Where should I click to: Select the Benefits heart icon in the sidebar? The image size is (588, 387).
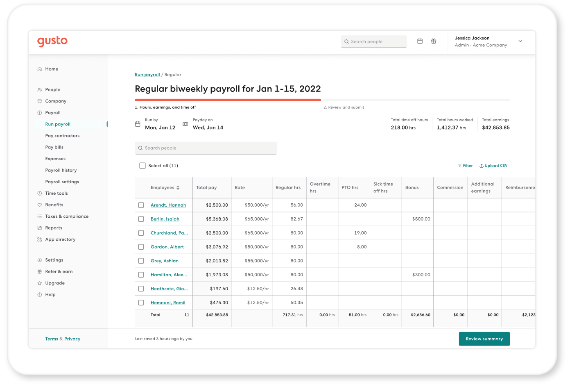pos(39,205)
